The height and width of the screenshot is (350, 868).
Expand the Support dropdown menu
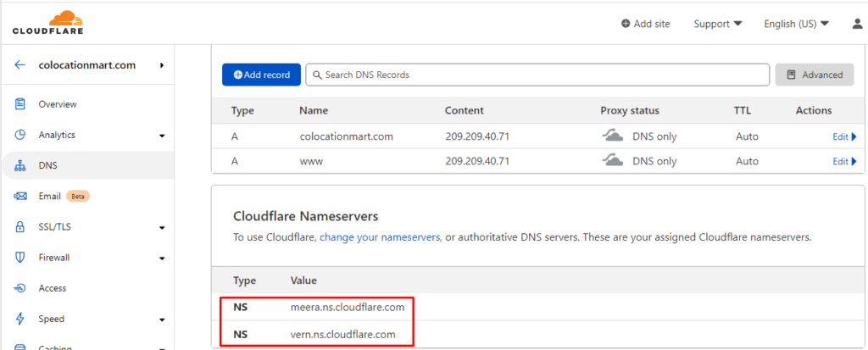click(x=718, y=24)
